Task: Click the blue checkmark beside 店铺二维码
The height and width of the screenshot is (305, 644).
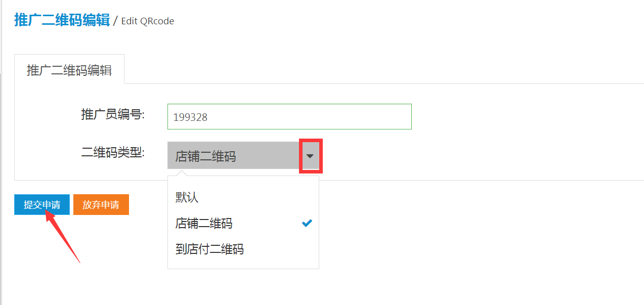Action: [307, 223]
